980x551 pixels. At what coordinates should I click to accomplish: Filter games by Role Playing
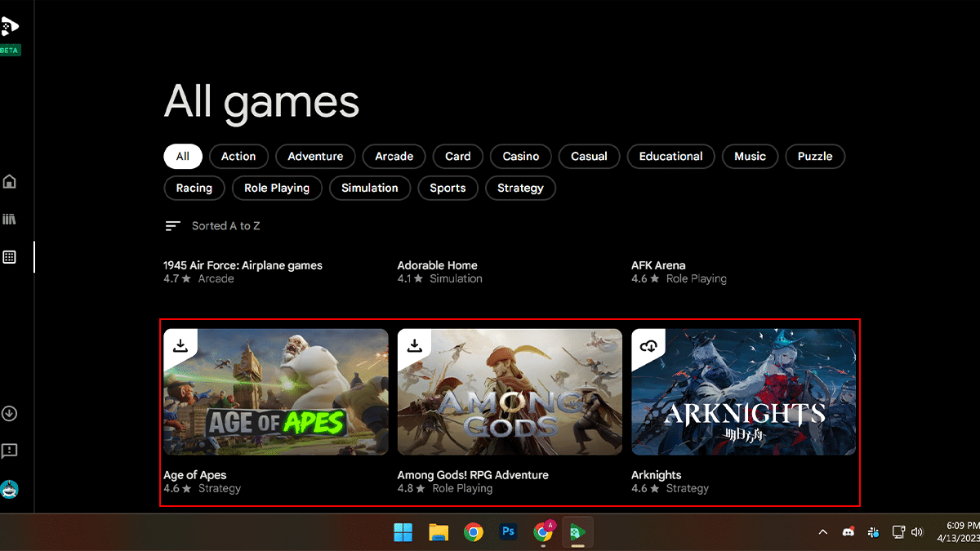[x=277, y=188]
